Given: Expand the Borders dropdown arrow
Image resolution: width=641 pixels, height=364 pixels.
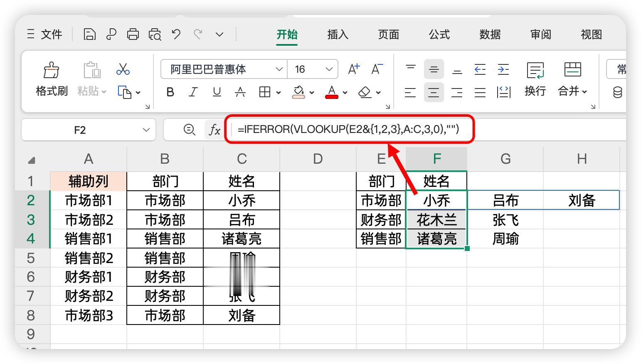Looking at the screenshot, I should pyautogui.click(x=279, y=92).
